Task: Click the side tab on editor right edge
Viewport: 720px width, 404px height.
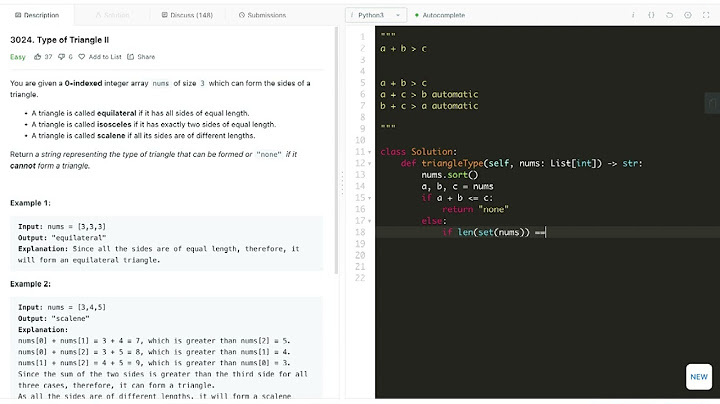Action: [x=712, y=103]
